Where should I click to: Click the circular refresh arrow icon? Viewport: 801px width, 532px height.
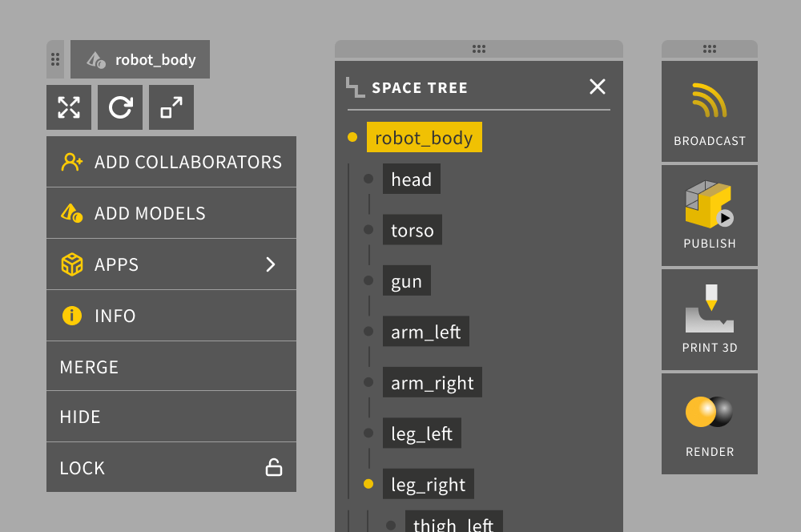coord(120,107)
